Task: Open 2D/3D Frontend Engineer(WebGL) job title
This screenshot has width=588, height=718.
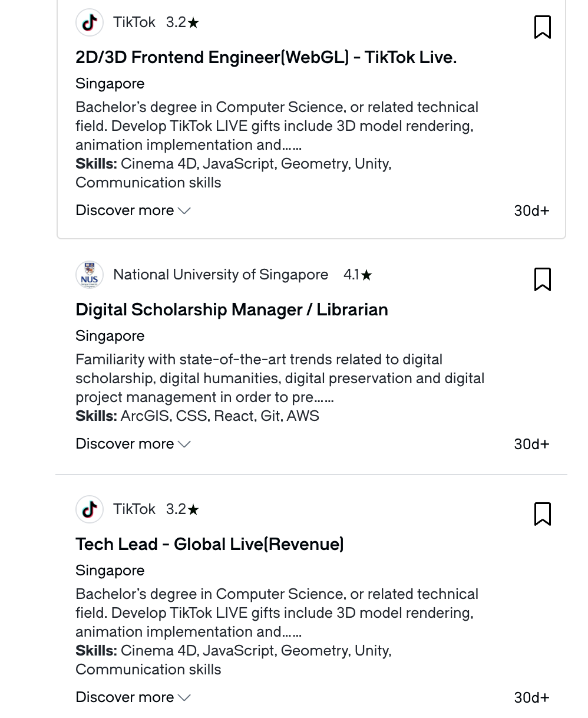Action: click(x=266, y=57)
